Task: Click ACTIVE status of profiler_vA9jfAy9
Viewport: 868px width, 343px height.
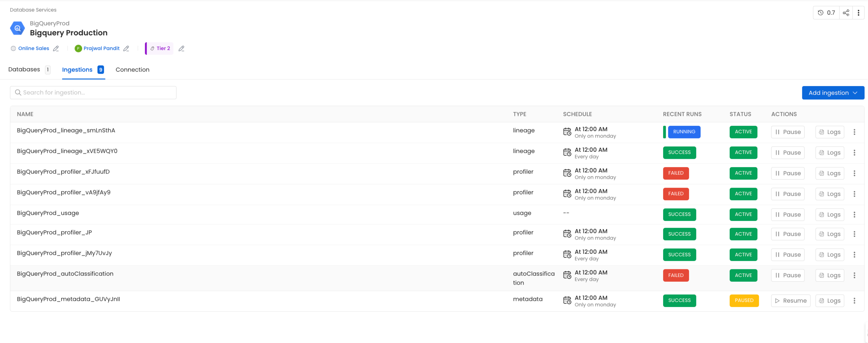Action: (743, 194)
